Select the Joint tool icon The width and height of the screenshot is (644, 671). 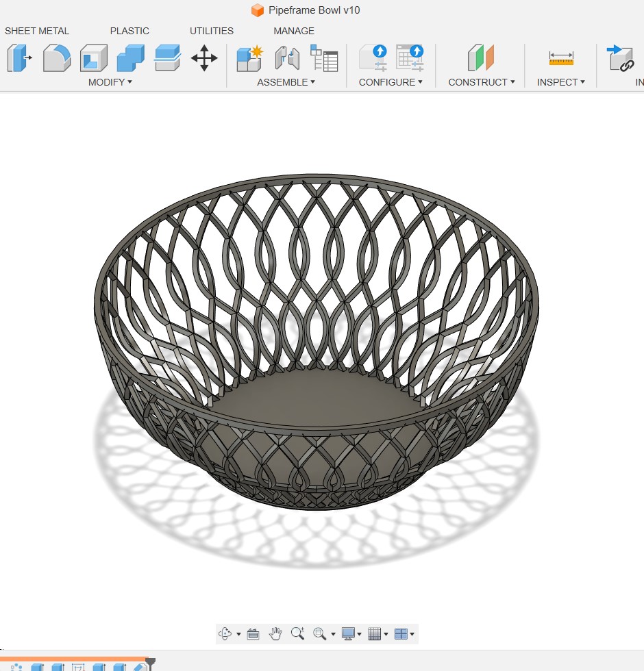click(287, 58)
